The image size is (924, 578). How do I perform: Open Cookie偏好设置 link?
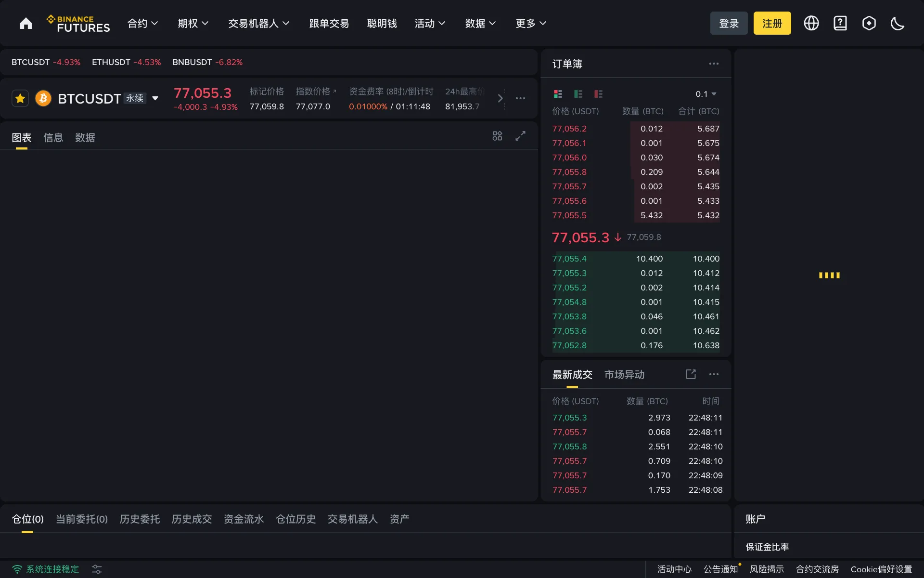tap(882, 569)
